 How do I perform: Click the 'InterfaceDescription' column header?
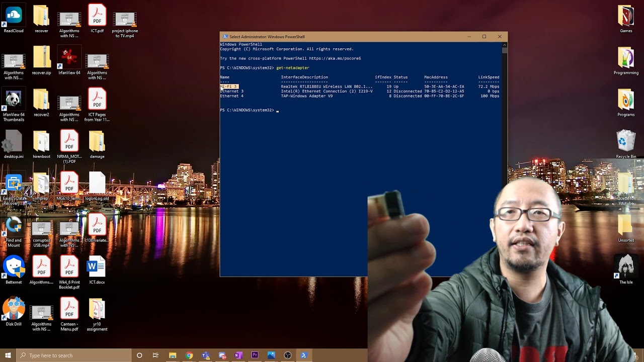(x=304, y=77)
